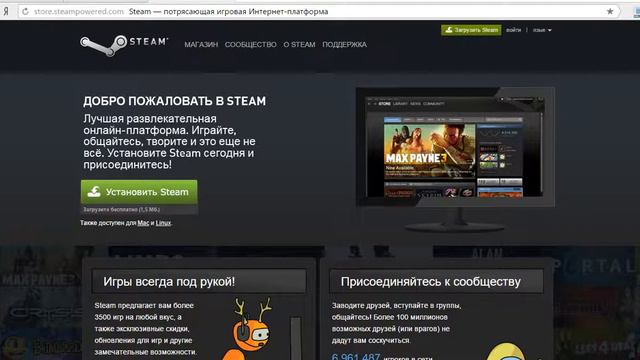Image resolution: width=640 pixels, height=360 pixels.
Task: Click the войти login link
Action: click(513, 30)
